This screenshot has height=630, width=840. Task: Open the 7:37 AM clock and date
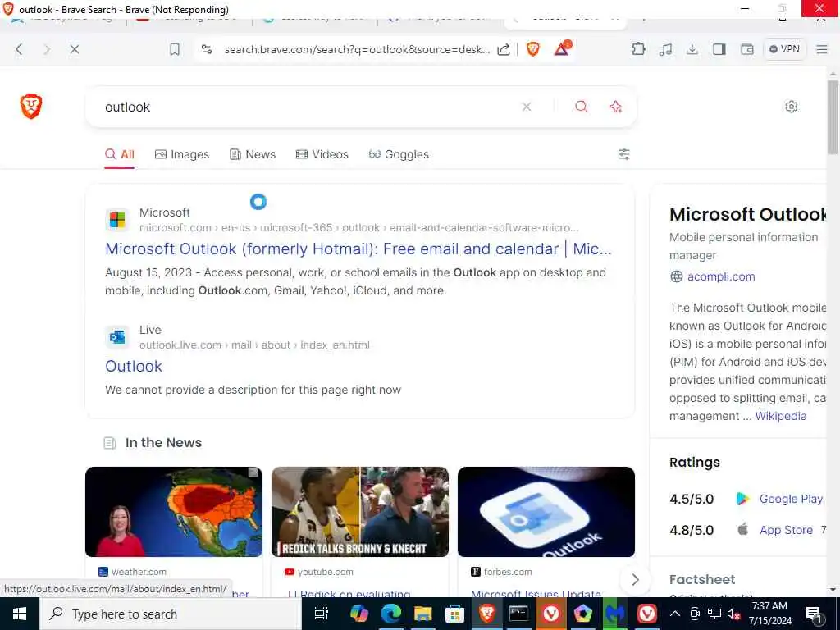point(770,614)
